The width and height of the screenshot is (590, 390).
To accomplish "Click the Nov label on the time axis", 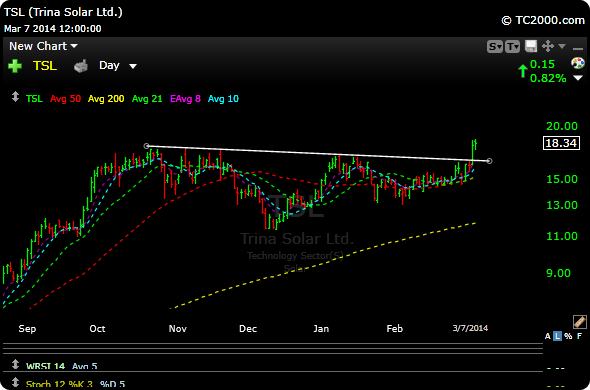I will (x=178, y=329).
